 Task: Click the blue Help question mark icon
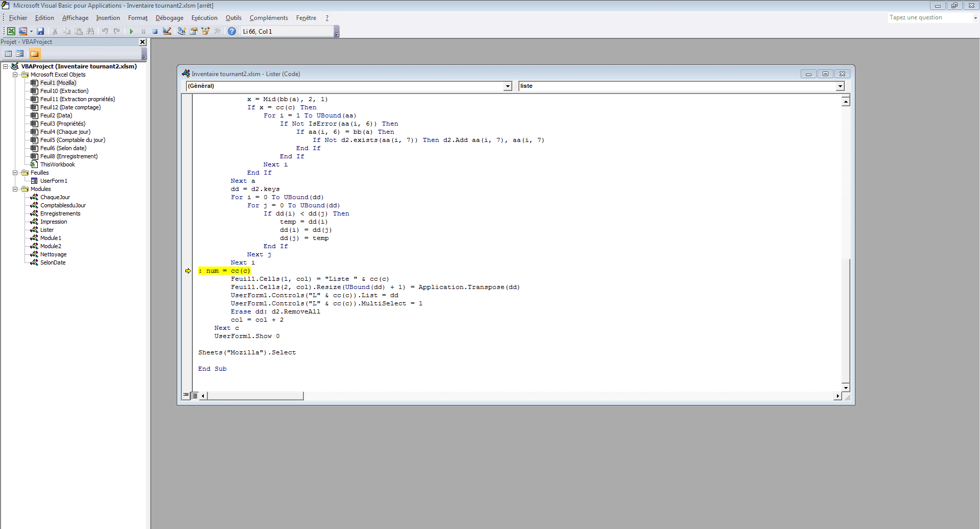click(x=232, y=31)
